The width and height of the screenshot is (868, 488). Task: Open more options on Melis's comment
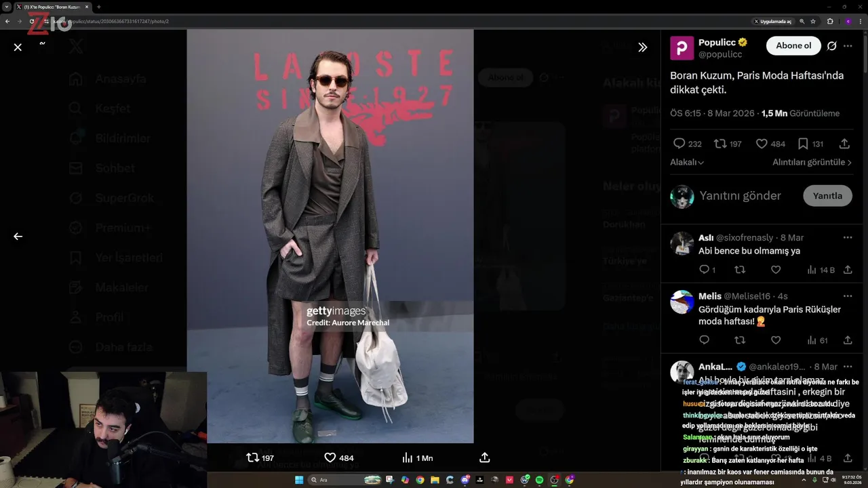coord(848,296)
